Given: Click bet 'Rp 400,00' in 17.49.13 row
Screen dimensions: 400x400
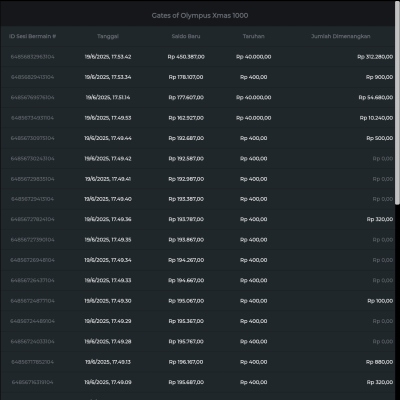Looking at the screenshot, I should 253,362.
